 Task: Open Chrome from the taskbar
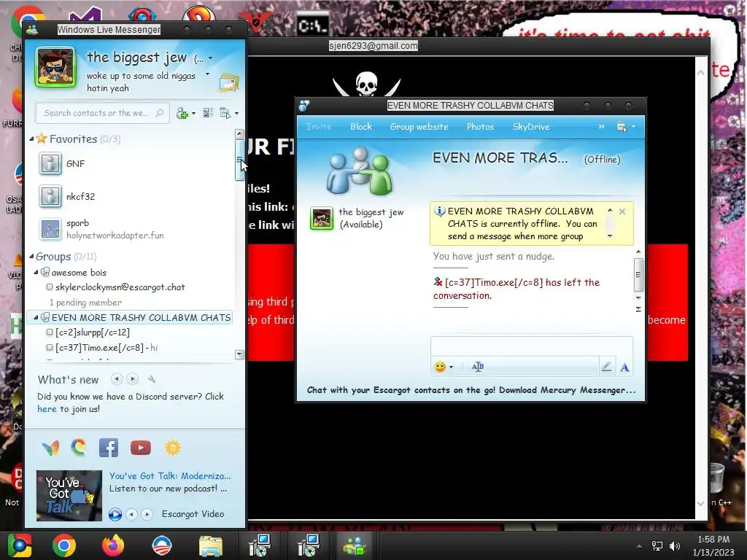(x=64, y=545)
